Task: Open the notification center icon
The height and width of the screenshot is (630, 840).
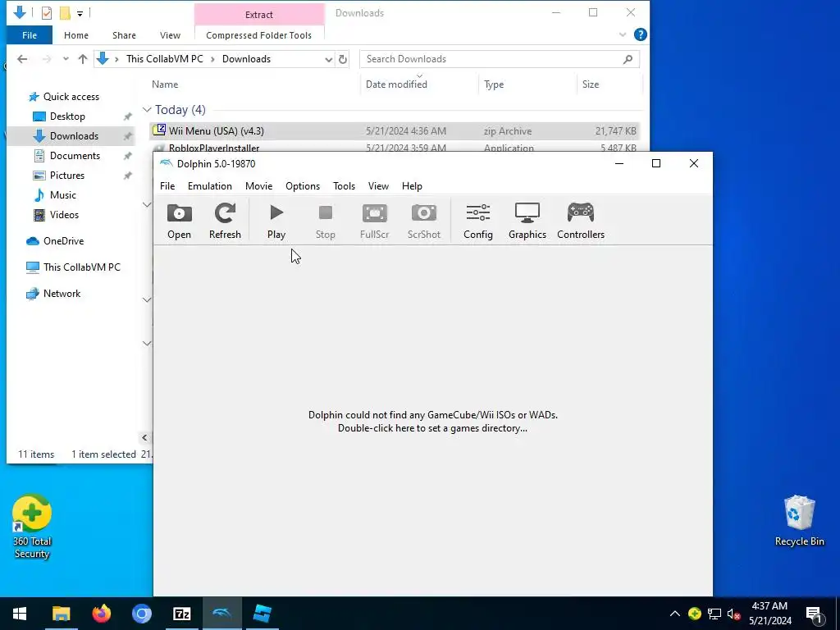Action: [814, 615]
